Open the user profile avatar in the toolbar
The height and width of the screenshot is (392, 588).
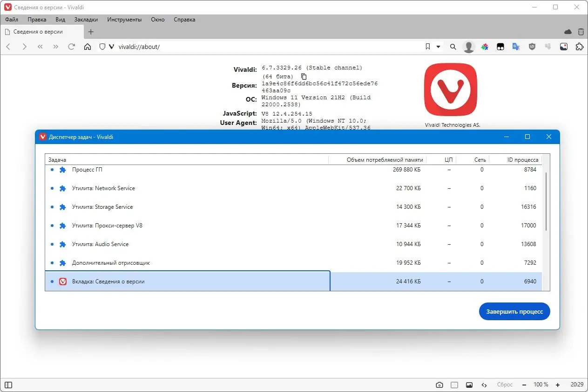[x=468, y=47]
